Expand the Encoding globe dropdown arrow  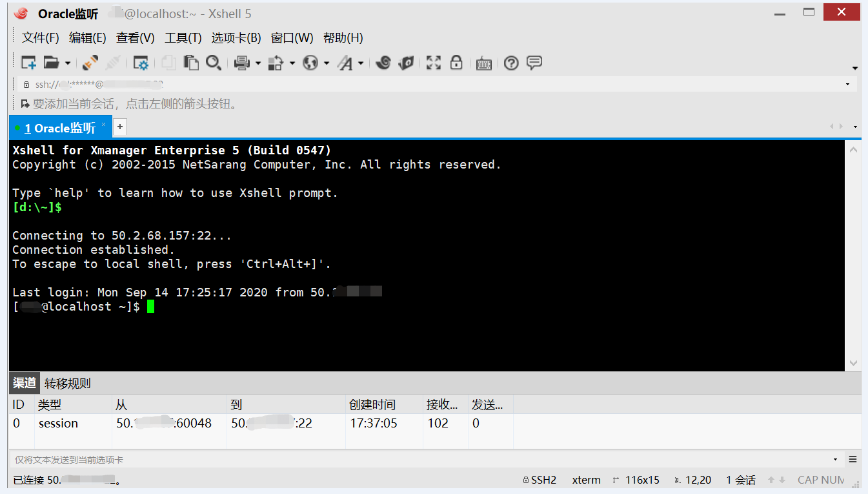(x=327, y=63)
